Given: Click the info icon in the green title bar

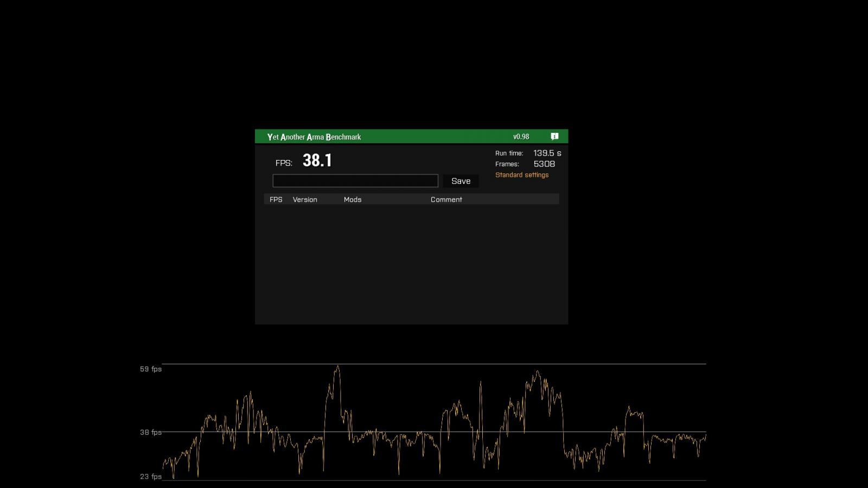Looking at the screenshot, I should click(554, 137).
